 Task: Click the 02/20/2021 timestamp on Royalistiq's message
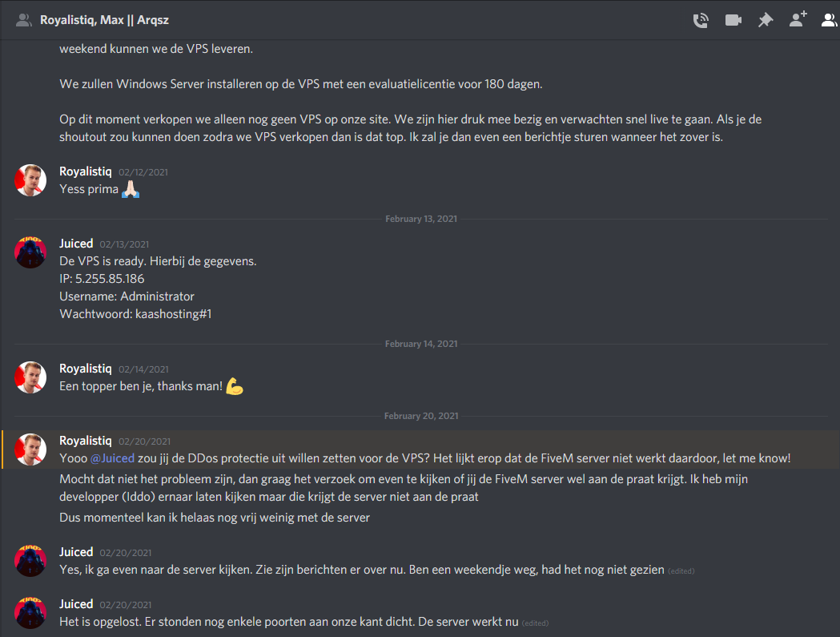tap(144, 441)
